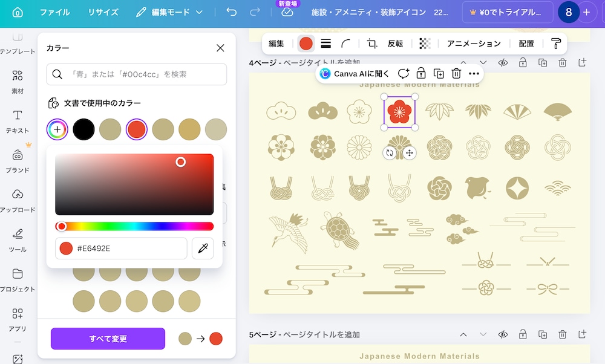This screenshot has height=364, width=605.
Task: Open the リサイズ menu
Action: tap(103, 12)
